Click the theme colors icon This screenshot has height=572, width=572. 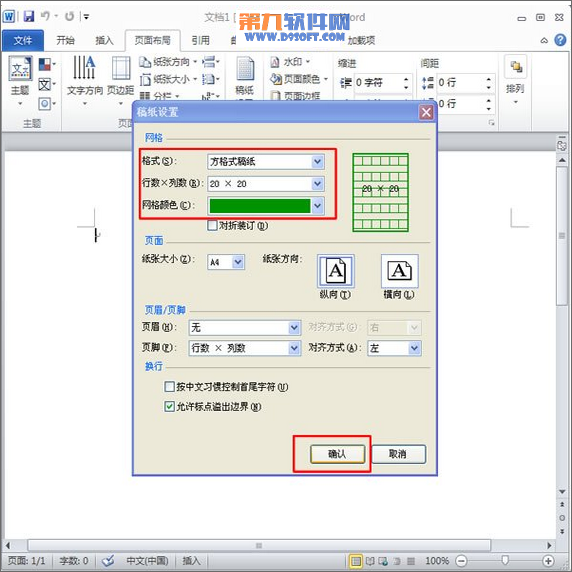45,65
